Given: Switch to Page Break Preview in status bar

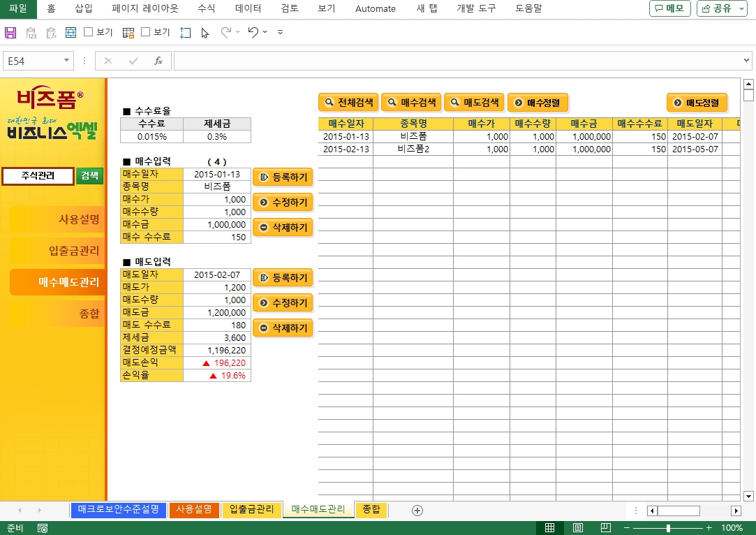Looking at the screenshot, I should (x=605, y=528).
